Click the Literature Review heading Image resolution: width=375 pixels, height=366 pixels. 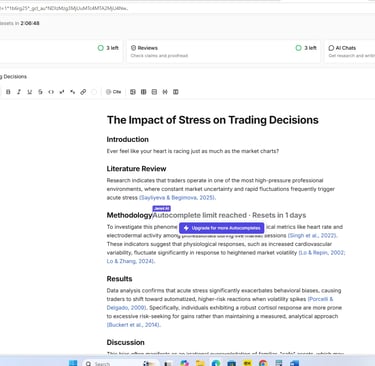136,169
